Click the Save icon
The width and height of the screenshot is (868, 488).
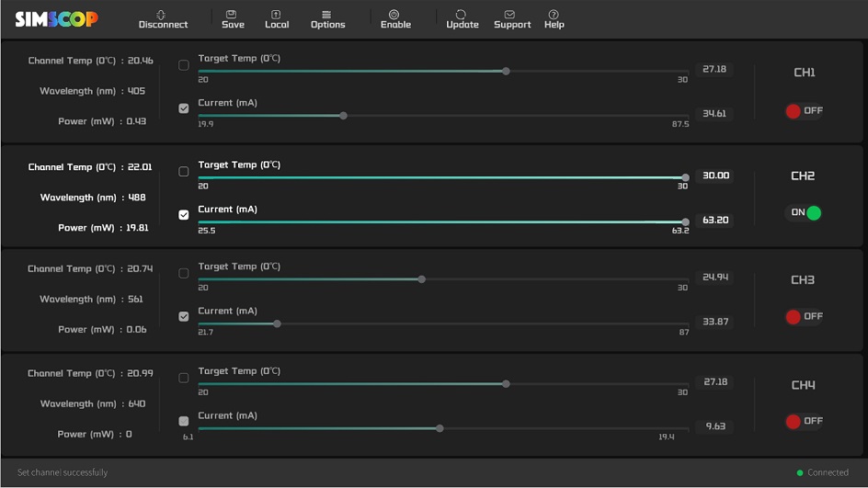(233, 15)
